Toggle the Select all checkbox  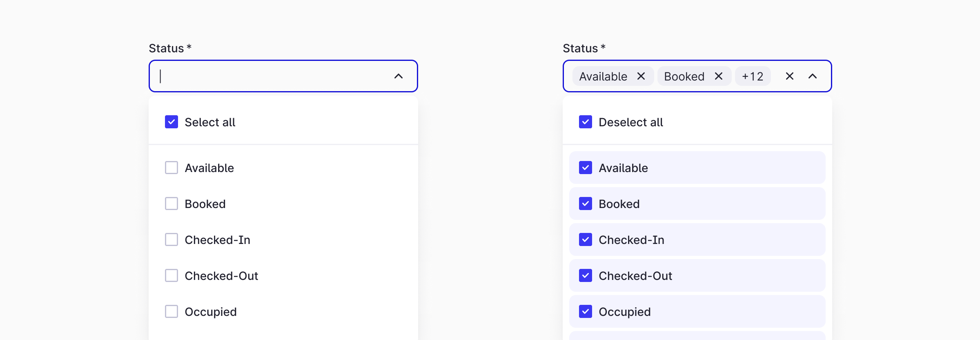point(171,122)
